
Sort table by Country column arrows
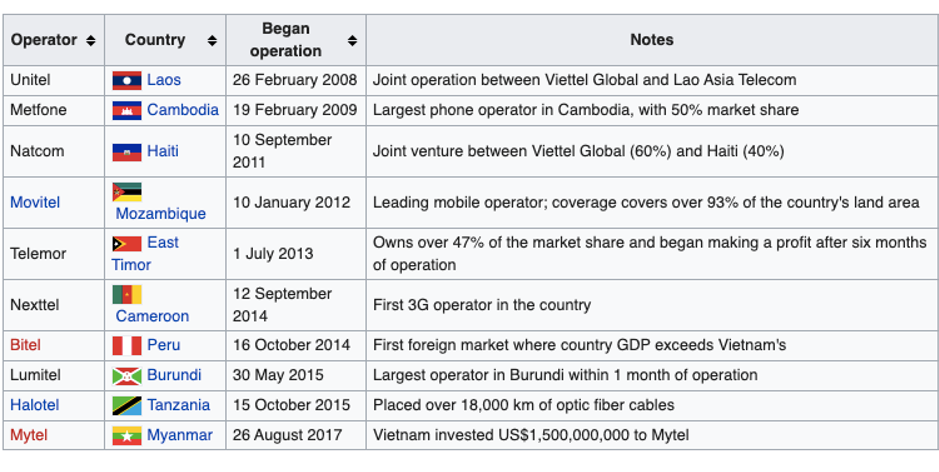[x=212, y=41]
